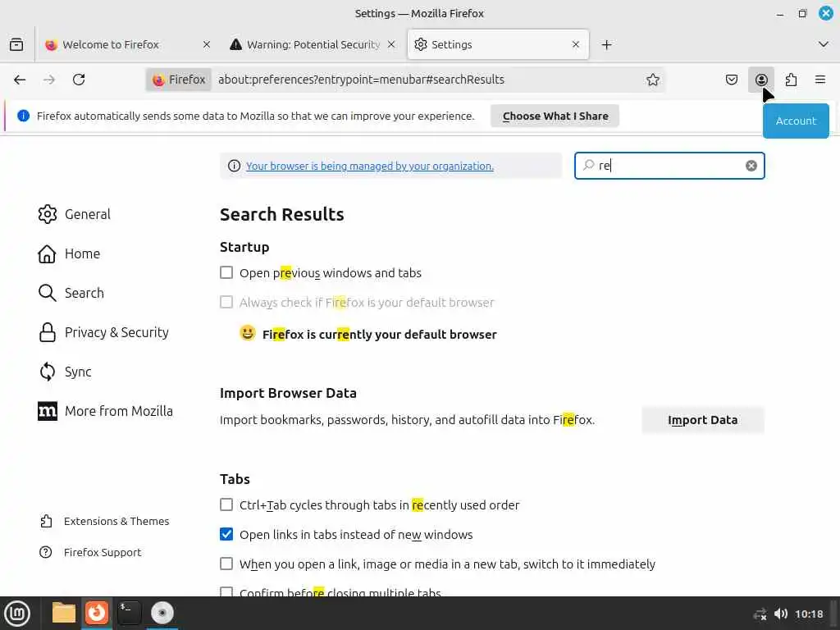Open the Privacy & Security settings category
The image size is (840, 630).
point(116,332)
